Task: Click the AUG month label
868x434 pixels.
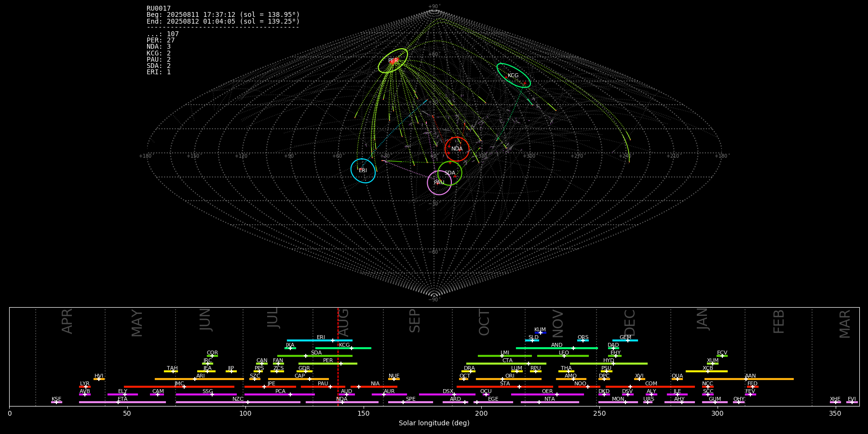Action: tap(343, 323)
